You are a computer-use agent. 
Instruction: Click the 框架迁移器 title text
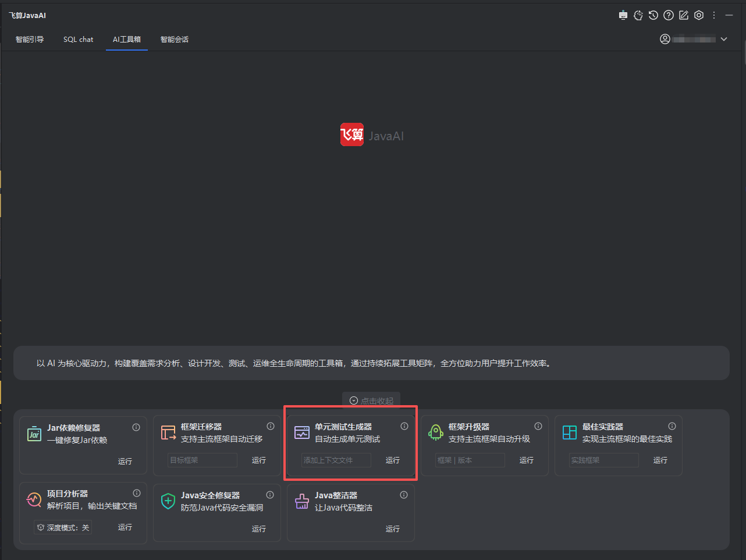pos(201,427)
